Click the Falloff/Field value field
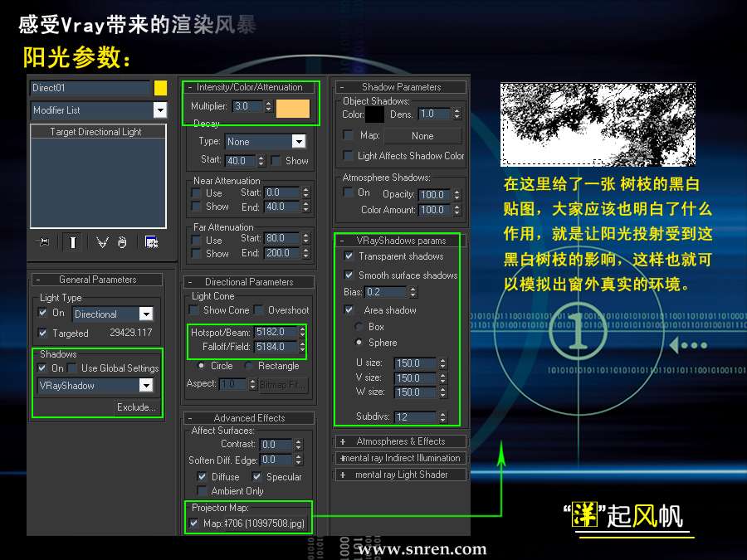 276,347
